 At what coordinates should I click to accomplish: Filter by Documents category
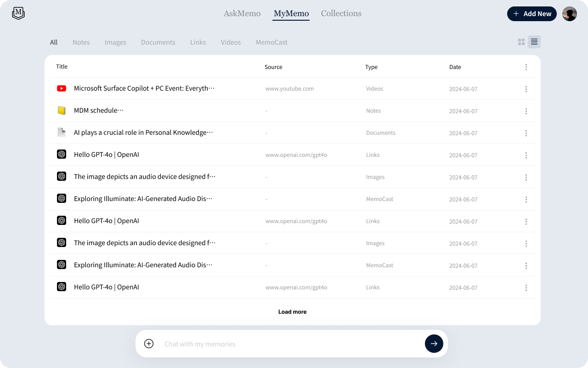click(x=158, y=42)
